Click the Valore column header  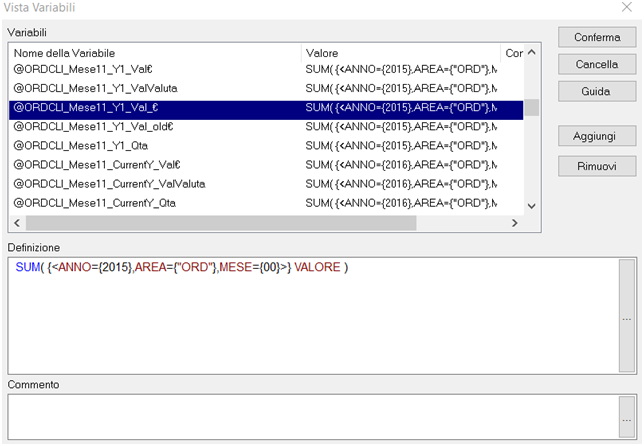coord(401,53)
